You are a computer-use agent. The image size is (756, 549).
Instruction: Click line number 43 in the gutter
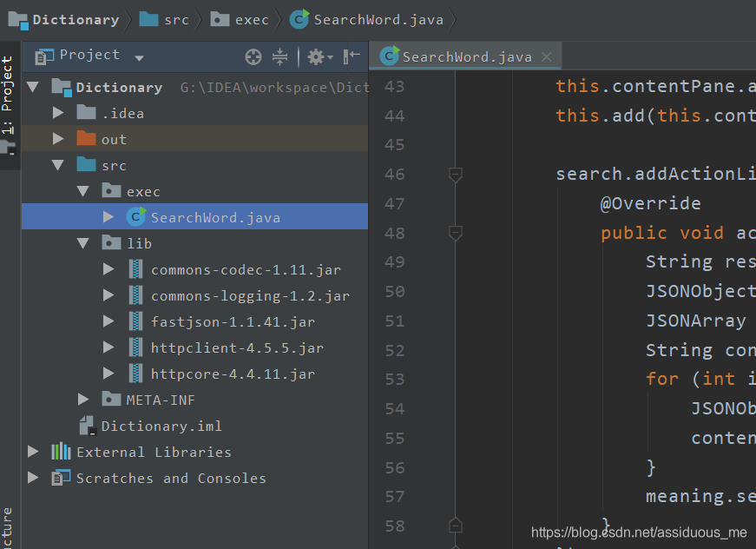click(395, 86)
